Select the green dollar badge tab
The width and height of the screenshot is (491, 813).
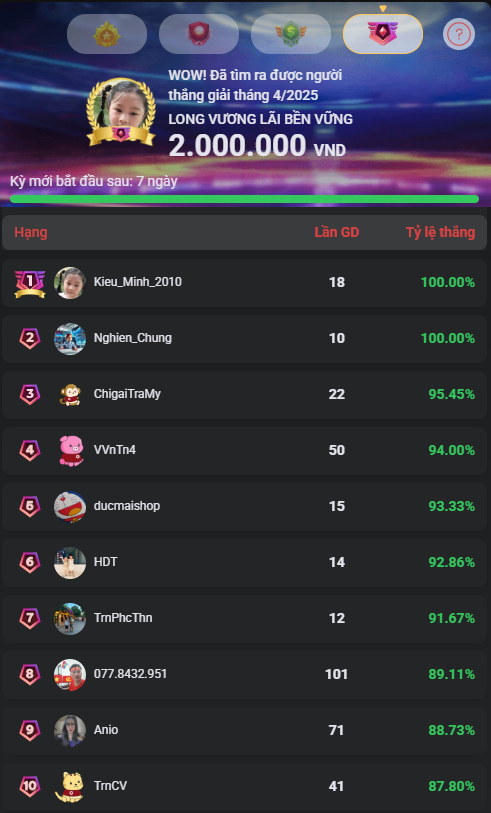pyautogui.click(x=291, y=34)
